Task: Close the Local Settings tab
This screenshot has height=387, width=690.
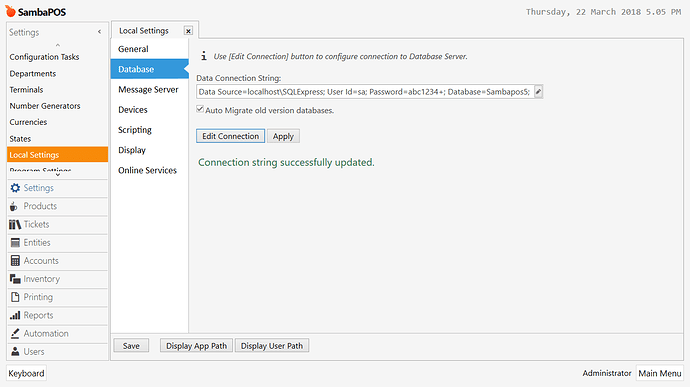Action: click(188, 31)
